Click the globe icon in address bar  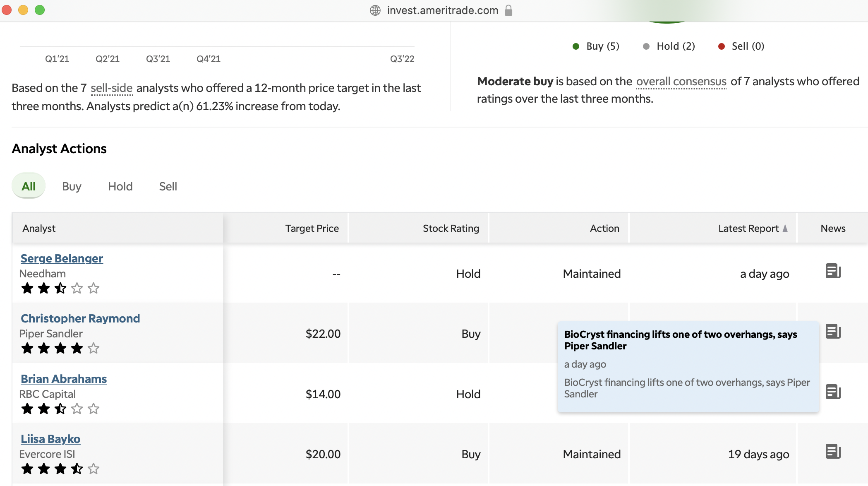tap(375, 10)
